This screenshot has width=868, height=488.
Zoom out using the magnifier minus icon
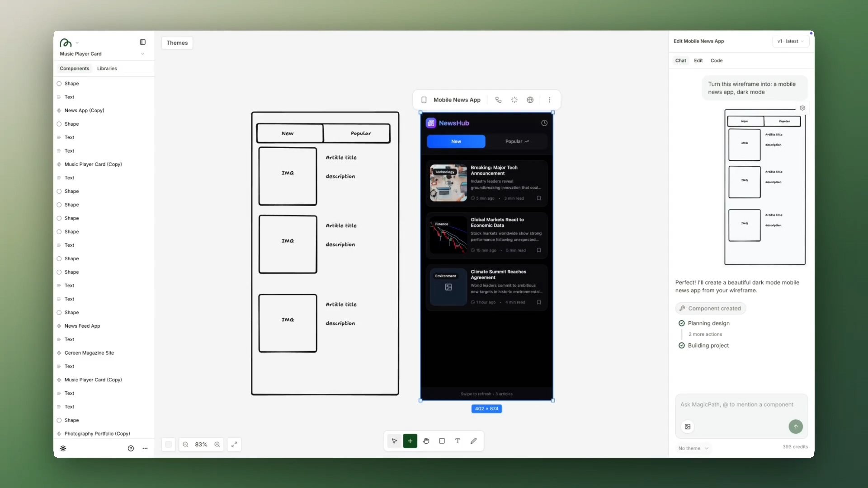[x=185, y=444]
